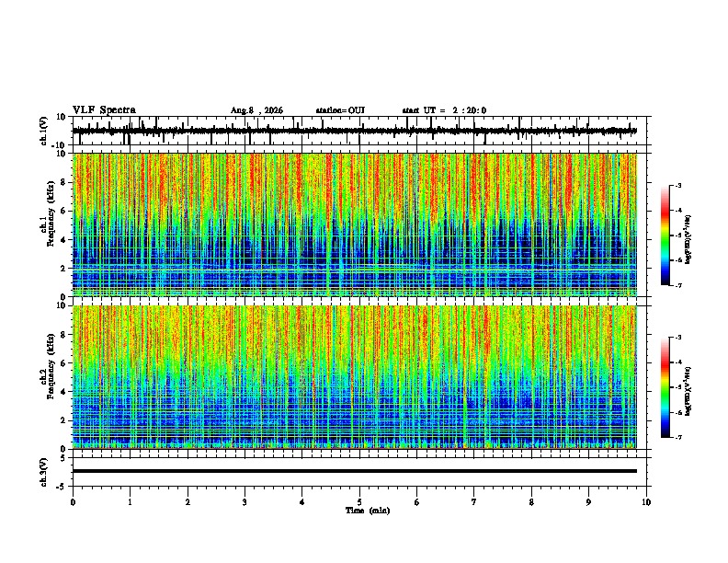Click the "8" tick on time axis
This screenshot has width=728, height=563.
click(531, 502)
